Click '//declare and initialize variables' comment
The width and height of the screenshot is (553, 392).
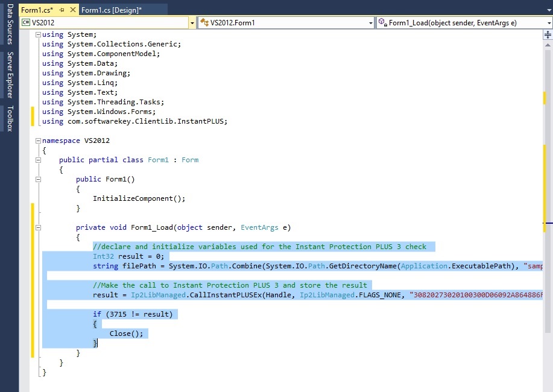coord(259,247)
